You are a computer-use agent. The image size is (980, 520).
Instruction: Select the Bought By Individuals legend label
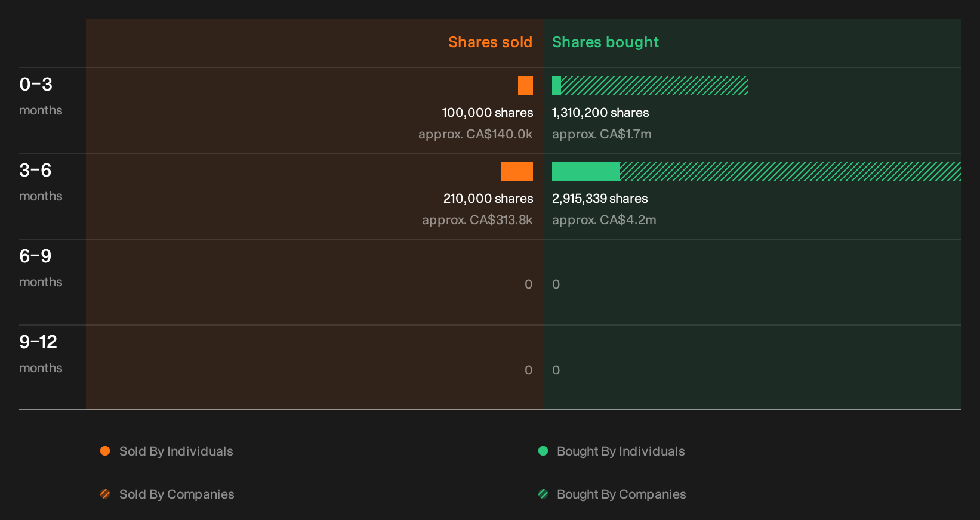[621, 451]
